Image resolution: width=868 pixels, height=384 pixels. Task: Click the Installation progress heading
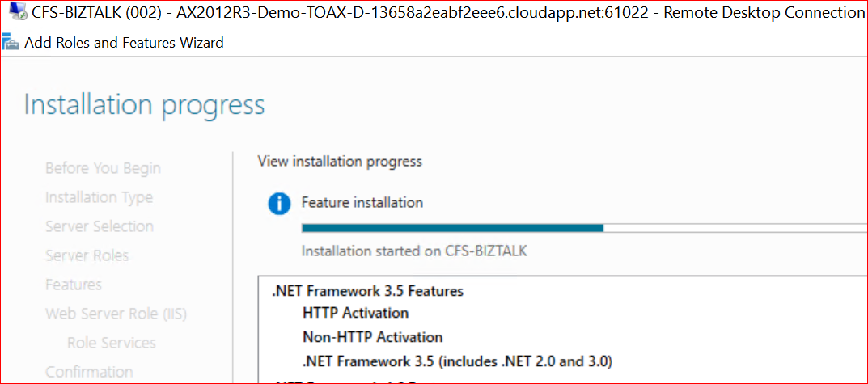[144, 105]
